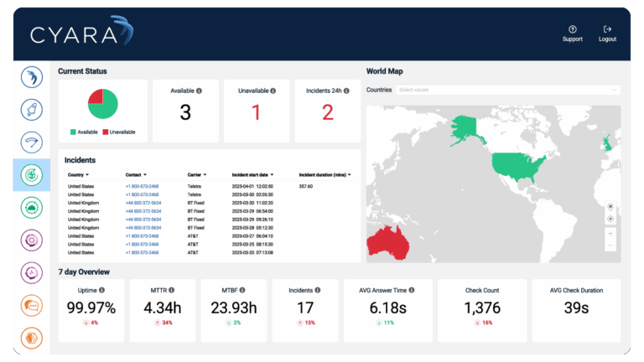
Task: Click the highlighted green monitoring sidebar icon
Action: click(x=32, y=174)
